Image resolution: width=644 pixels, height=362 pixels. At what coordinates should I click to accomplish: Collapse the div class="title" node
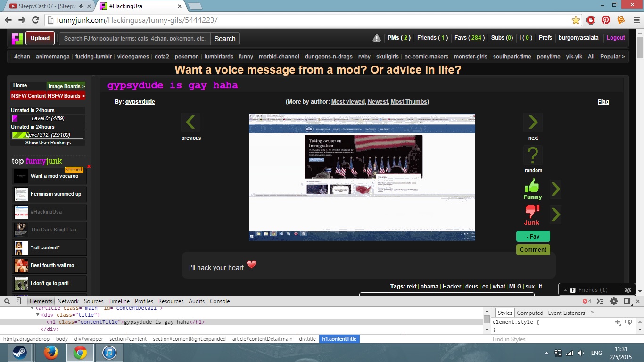click(38, 315)
